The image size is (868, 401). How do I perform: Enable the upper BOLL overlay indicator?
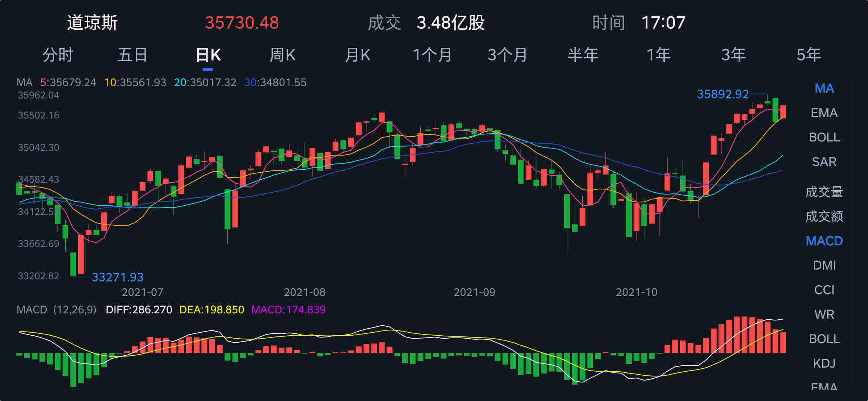coord(824,137)
